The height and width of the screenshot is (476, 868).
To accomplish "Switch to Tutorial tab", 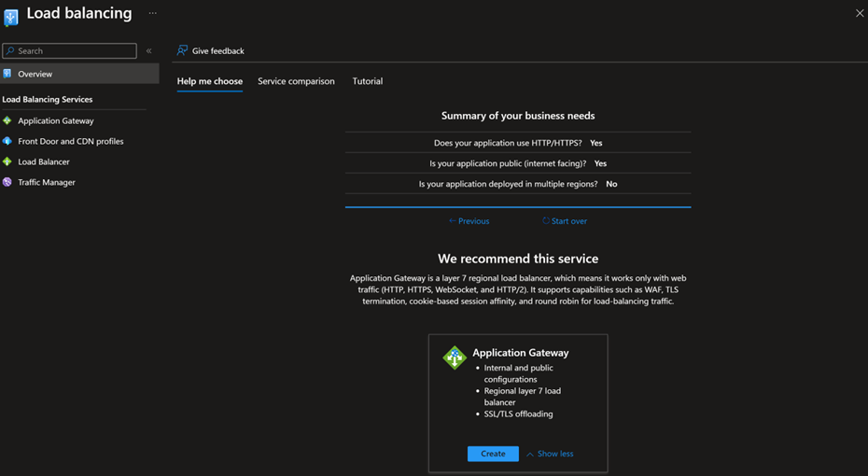I will click(x=368, y=81).
